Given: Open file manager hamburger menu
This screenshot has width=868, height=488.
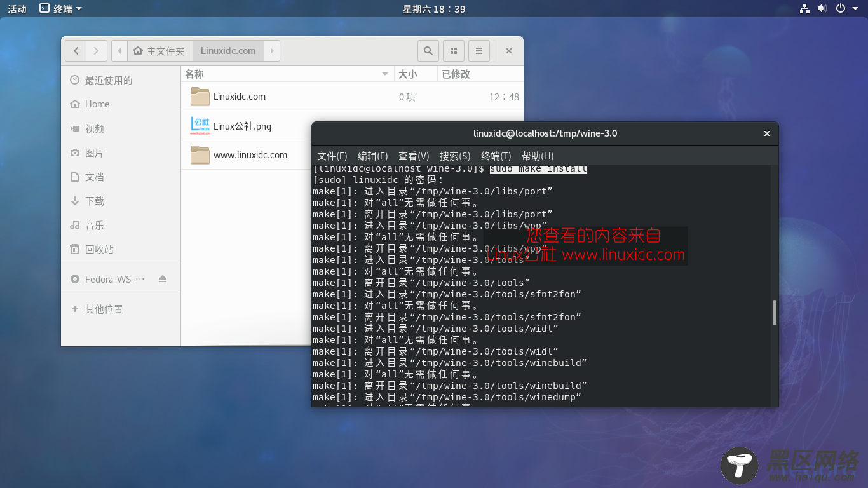Looking at the screenshot, I should point(479,51).
